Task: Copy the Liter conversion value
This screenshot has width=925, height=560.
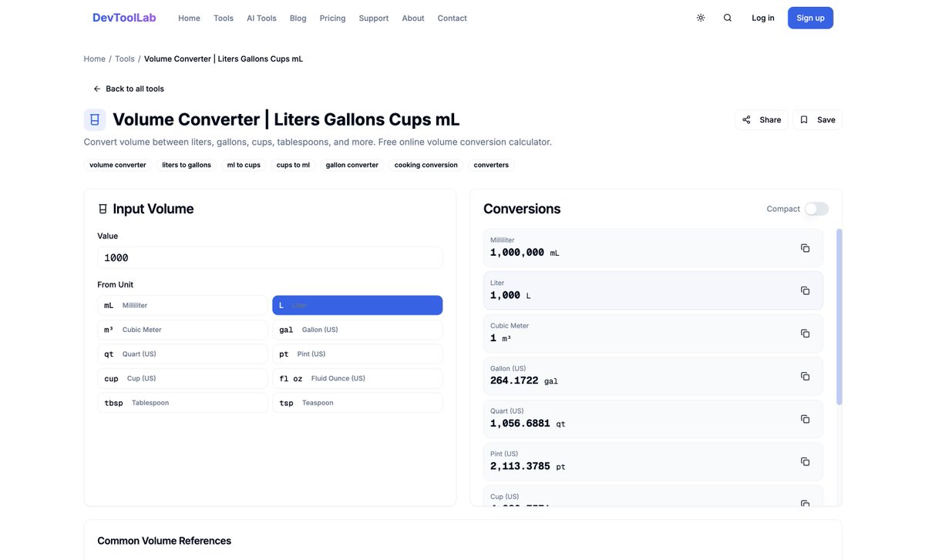Action: 805,290
